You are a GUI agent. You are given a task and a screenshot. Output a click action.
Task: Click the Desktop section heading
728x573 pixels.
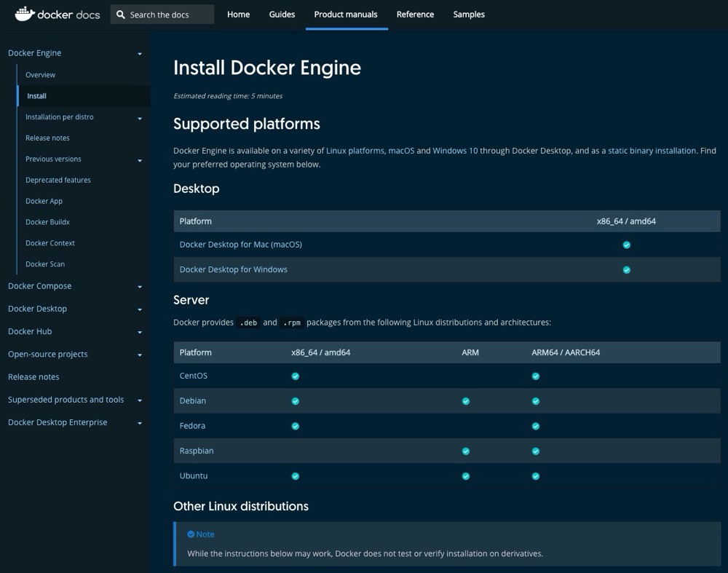197,189
